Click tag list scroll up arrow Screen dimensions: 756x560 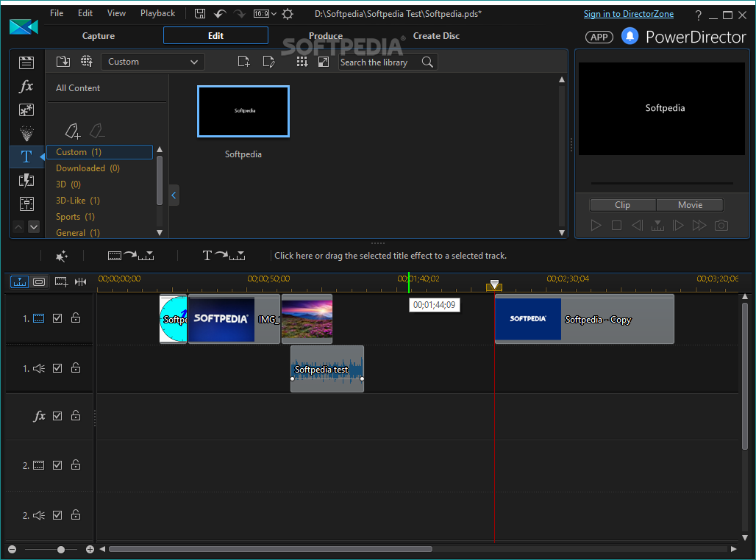coord(160,149)
